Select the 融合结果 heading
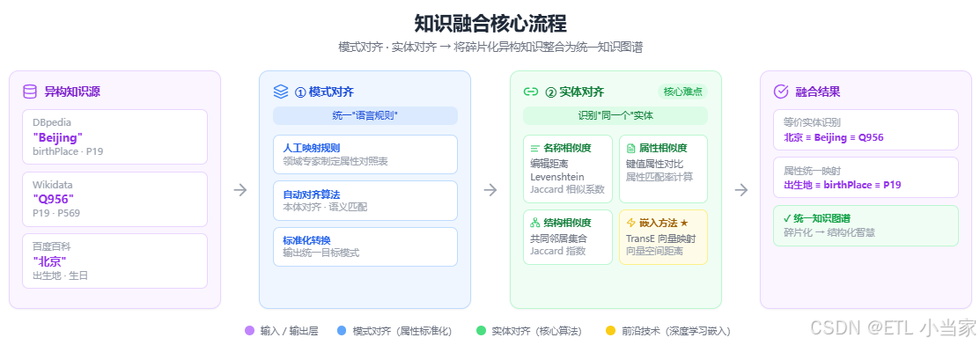The height and width of the screenshot is (345, 980). coord(817,92)
